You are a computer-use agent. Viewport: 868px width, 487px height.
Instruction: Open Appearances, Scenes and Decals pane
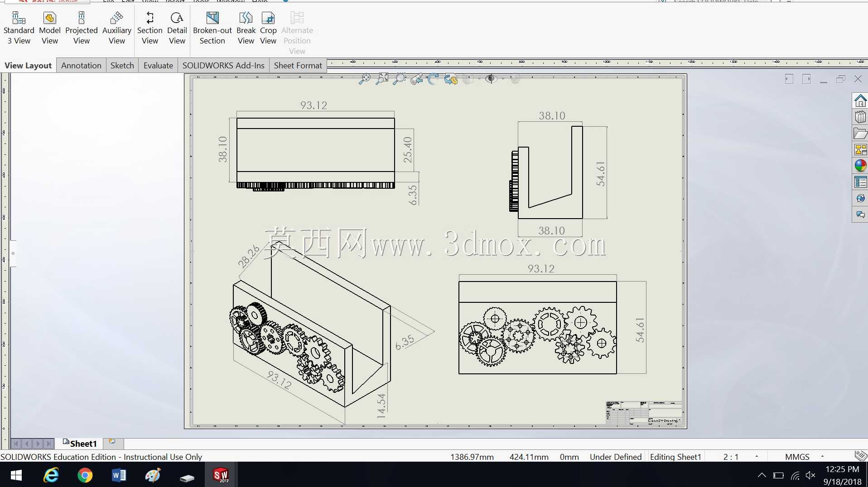[x=860, y=166]
